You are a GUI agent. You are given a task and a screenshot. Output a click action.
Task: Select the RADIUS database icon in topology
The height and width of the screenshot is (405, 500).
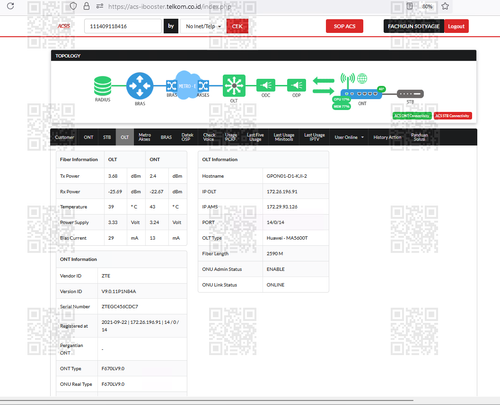click(x=102, y=86)
